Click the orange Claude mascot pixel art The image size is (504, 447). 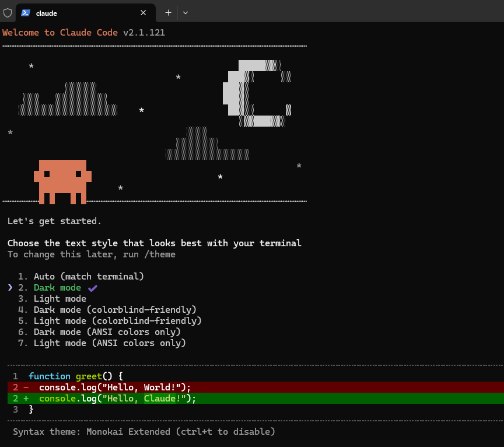pyautogui.click(x=62, y=182)
